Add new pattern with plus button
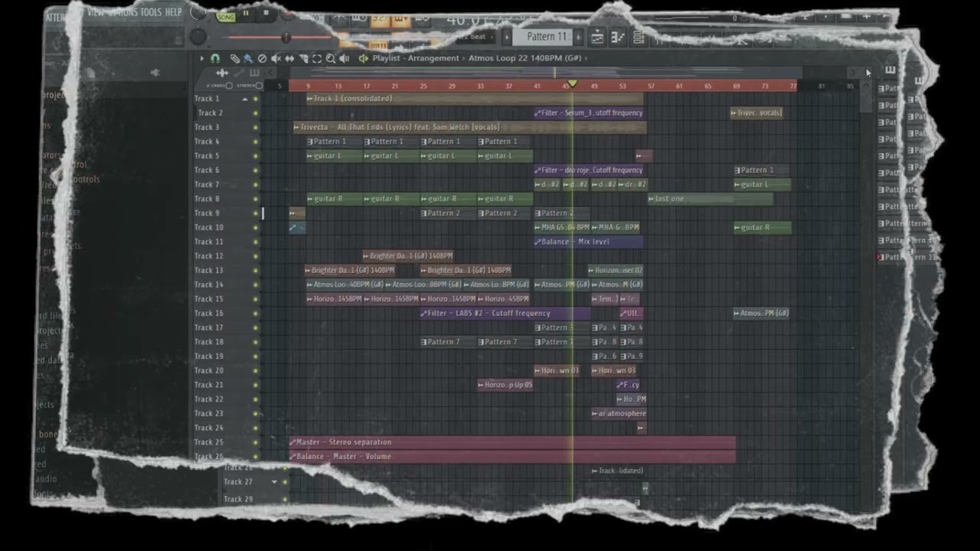Screen dimensions: 980x551 579,37
